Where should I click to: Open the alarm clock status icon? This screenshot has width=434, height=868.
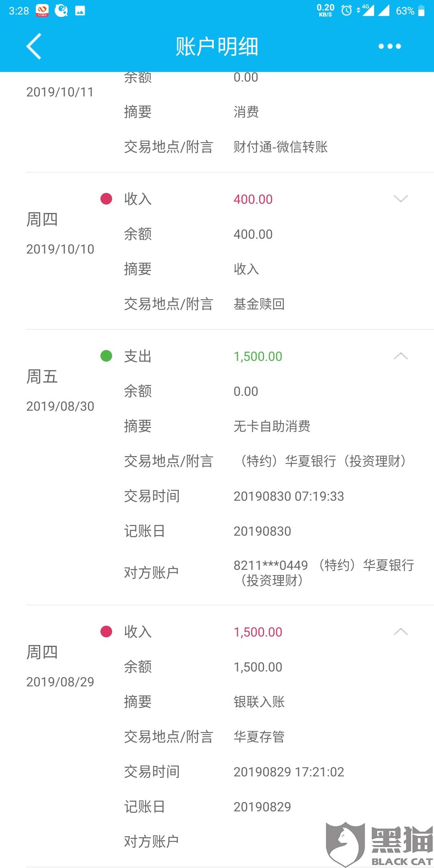coord(346,10)
